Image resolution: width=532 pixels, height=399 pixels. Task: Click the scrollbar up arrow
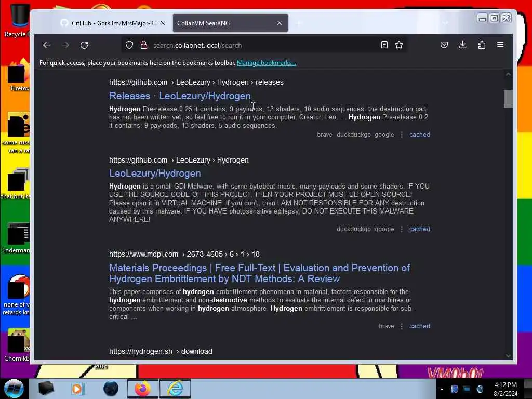tap(508, 74)
